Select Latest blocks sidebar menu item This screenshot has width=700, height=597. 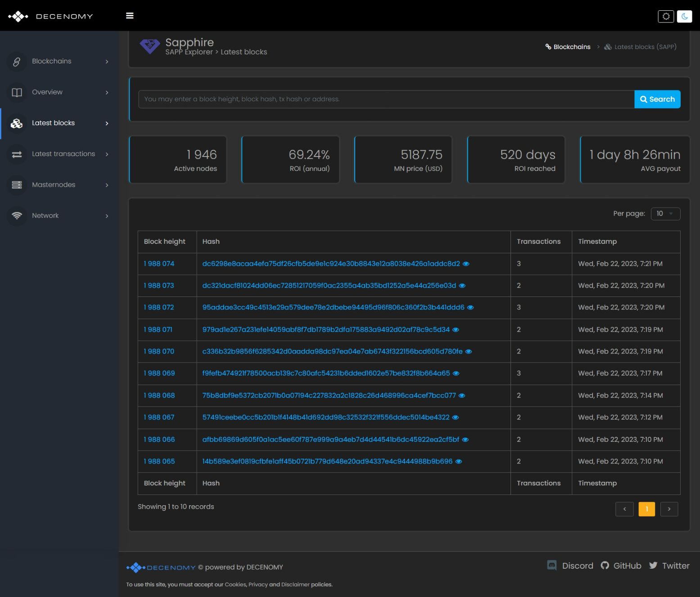click(59, 123)
